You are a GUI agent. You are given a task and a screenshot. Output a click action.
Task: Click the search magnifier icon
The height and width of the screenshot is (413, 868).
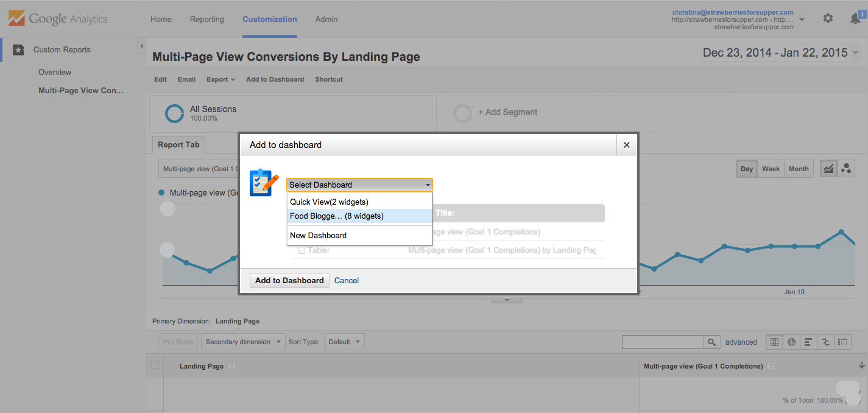pos(711,342)
